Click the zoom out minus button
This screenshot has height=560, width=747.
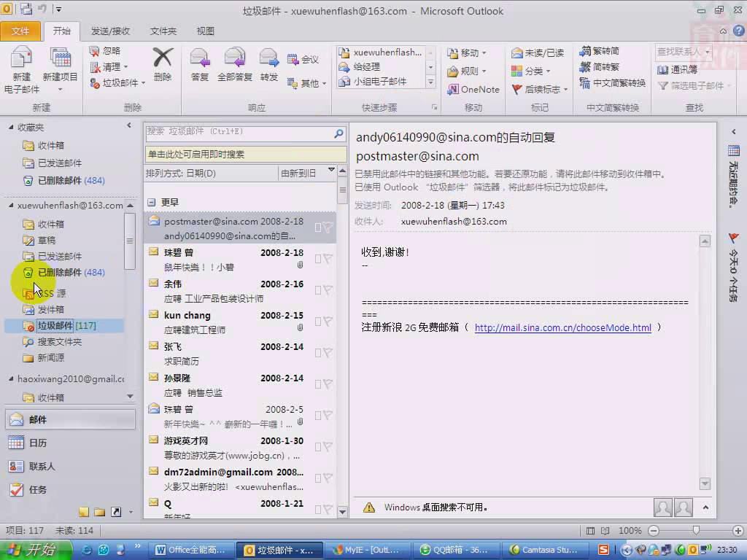(654, 531)
